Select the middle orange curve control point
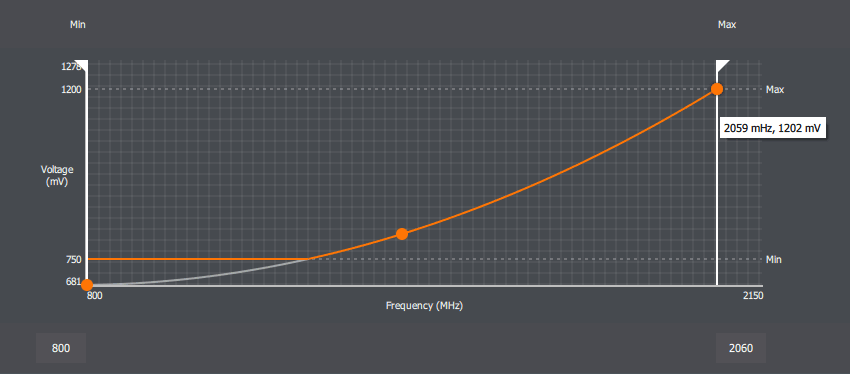 pyautogui.click(x=402, y=234)
